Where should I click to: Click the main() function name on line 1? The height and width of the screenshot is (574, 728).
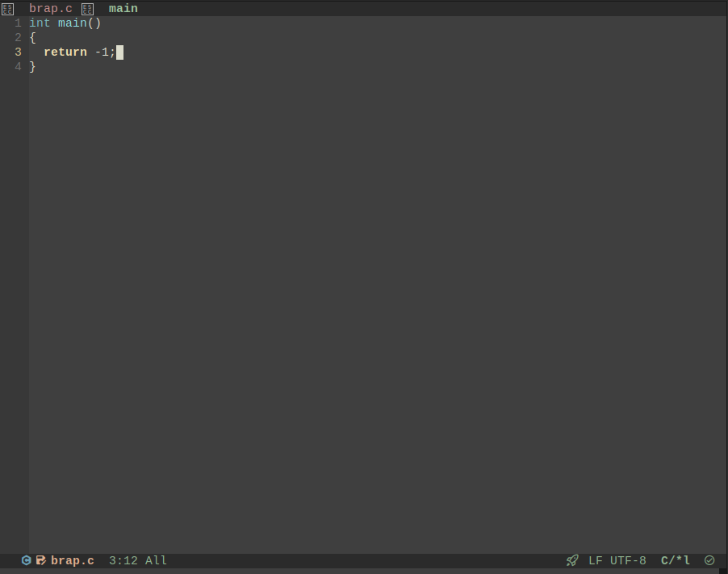click(79, 23)
